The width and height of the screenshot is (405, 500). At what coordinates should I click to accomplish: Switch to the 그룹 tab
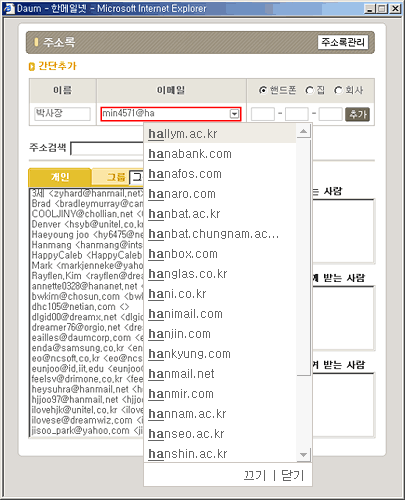[x=116, y=177]
